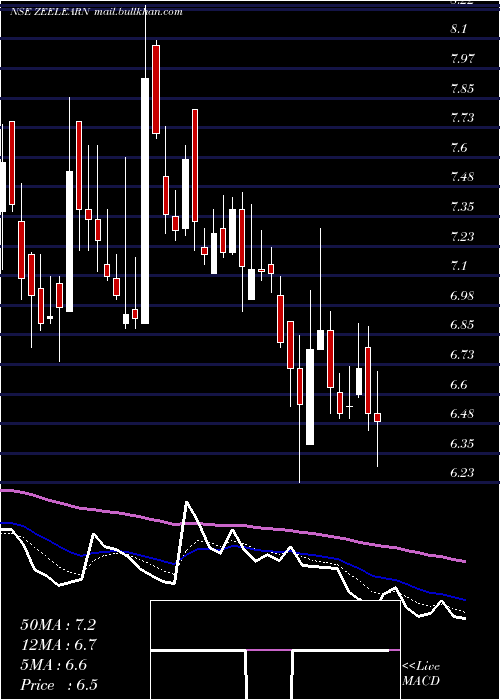Click the 7.35 price axis label
Image resolution: width=500 pixels, height=700 pixels.
click(462, 207)
